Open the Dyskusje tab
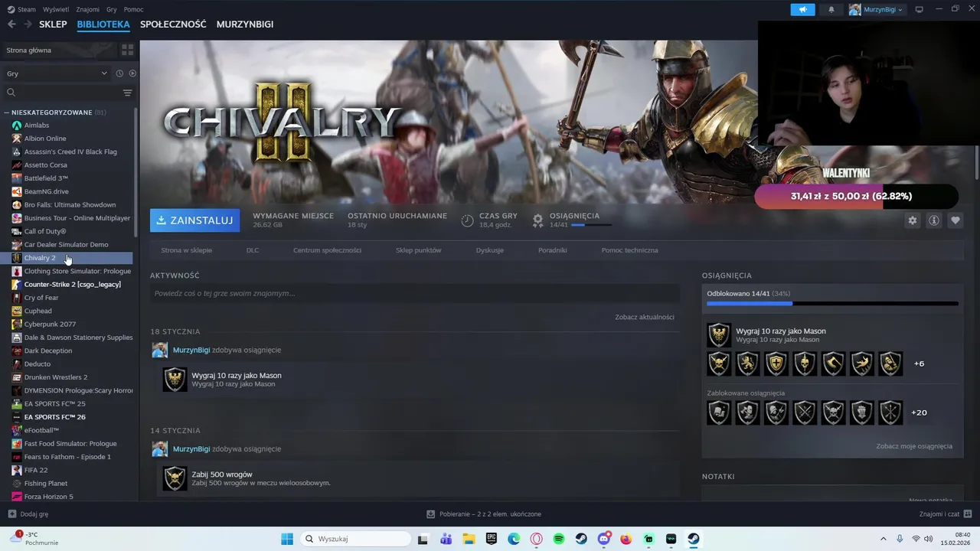The height and width of the screenshot is (551, 980). [490, 250]
